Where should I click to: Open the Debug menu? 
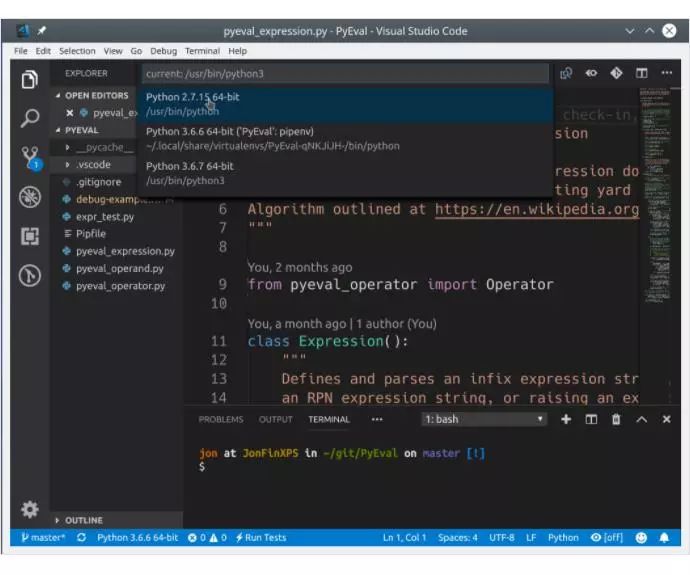coord(163,51)
